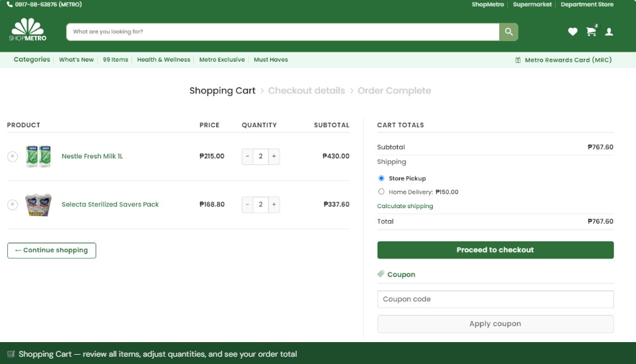The image size is (636, 364).
Task: Increase Selecta Sterilized Savers Pack quantity
Action: pyautogui.click(x=274, y=204)
